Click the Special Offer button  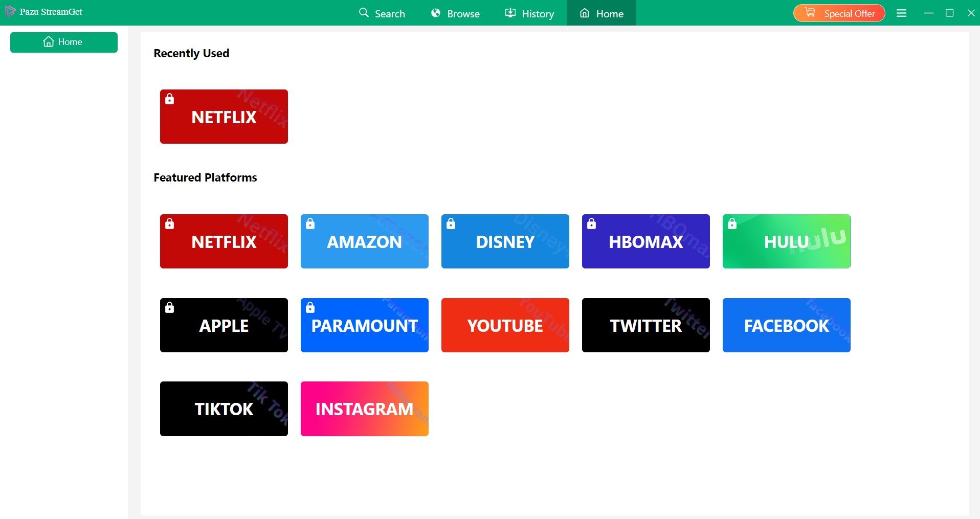pyautogui.click(x=839, y=13)
